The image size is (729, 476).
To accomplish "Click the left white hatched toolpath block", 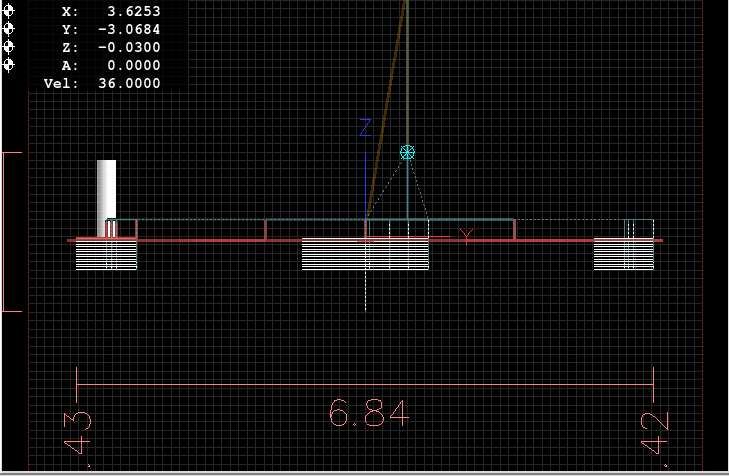I will [x=106, y=254].
